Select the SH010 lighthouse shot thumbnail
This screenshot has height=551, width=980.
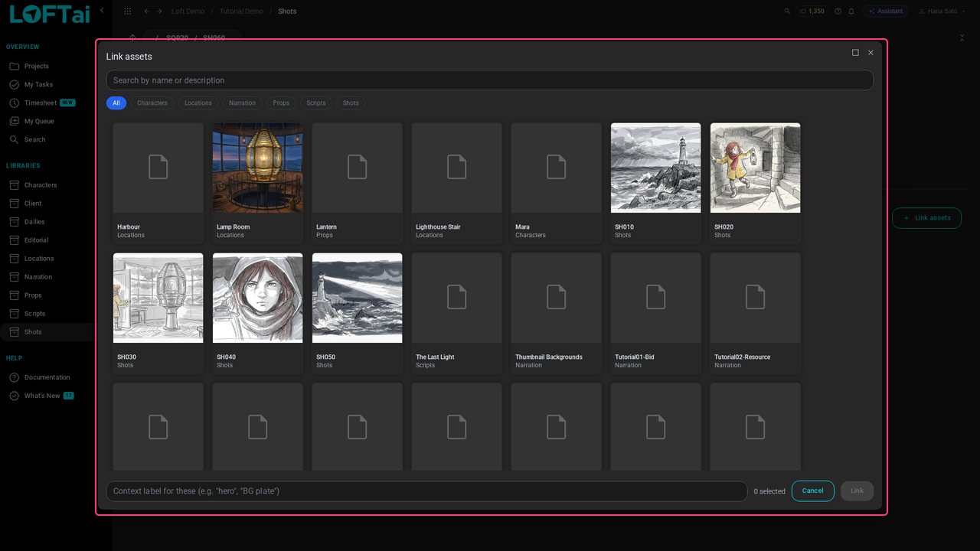(x=656, y=168)
